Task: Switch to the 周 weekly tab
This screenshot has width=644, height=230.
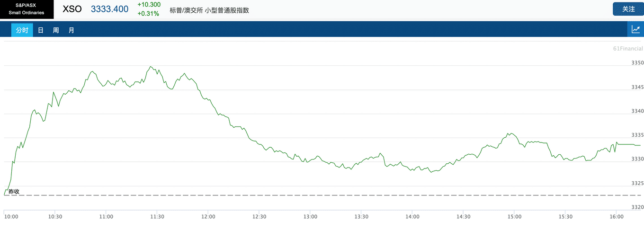Action: [56, 30]
